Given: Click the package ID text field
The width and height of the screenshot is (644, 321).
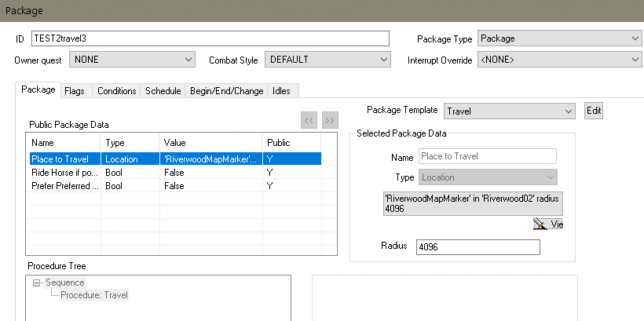Looking at the screenshot, I should click(x=210, y=38).
